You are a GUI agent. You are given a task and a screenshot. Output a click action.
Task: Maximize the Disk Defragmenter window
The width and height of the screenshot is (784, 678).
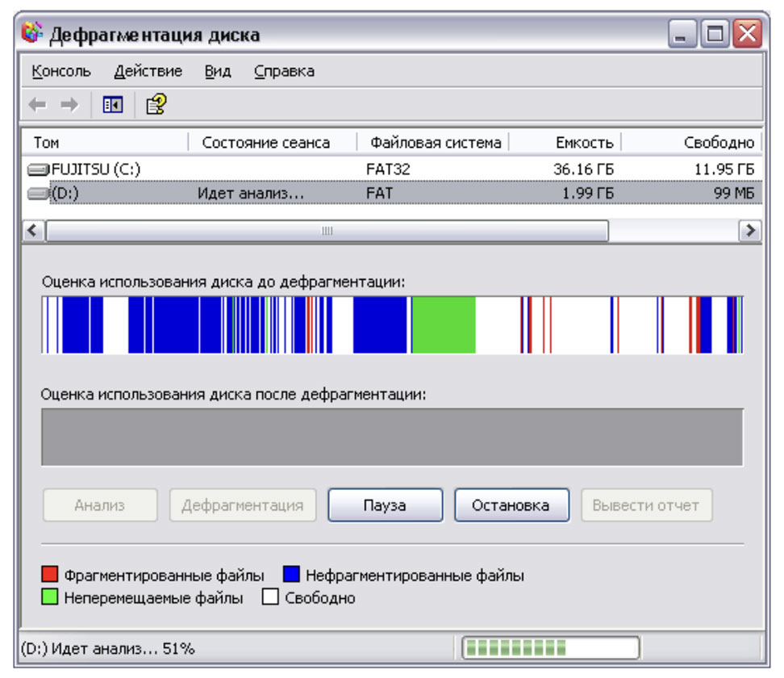(x=715, y=34)
